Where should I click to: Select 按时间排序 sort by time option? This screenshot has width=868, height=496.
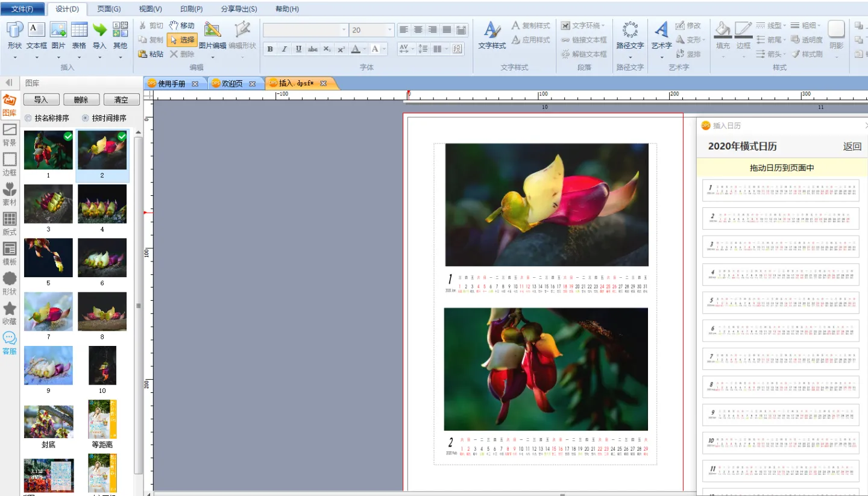coord(86,118)
